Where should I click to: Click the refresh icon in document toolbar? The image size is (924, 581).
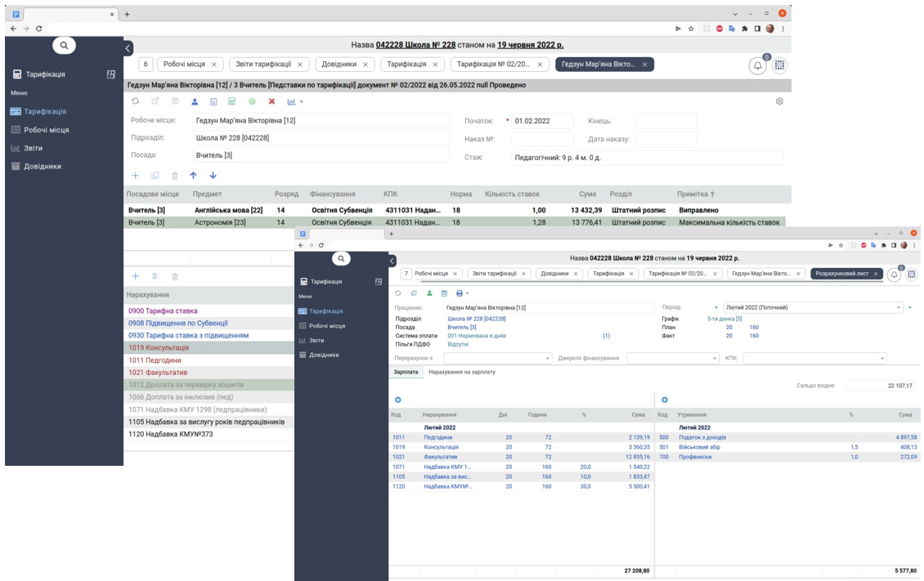point(135,101)
